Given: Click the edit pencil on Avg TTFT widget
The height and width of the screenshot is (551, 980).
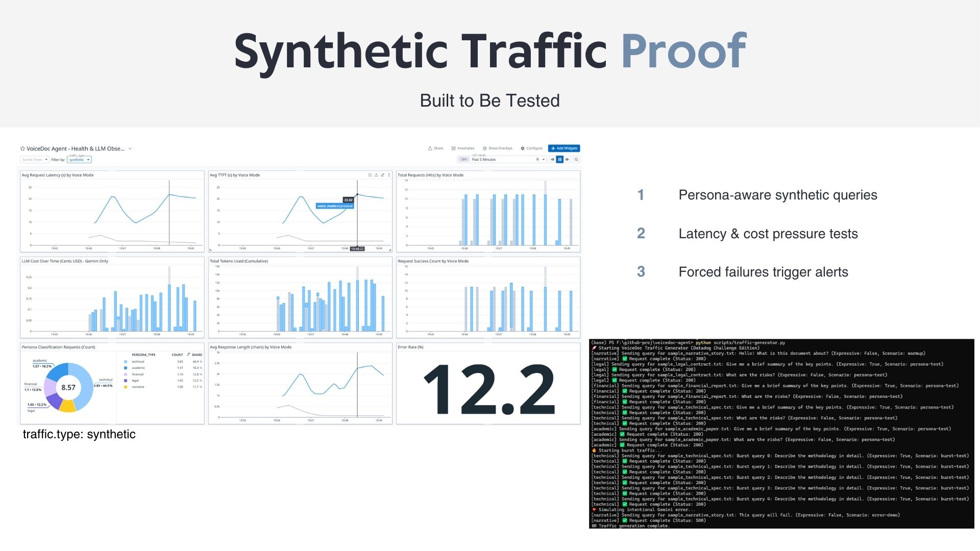Looking at the screenshot, I should (x=382, y=175).
